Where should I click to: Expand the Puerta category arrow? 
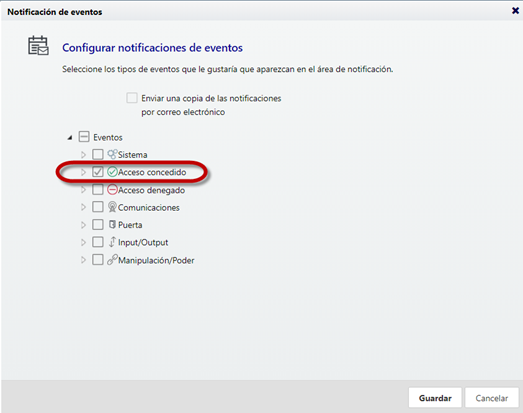pyautogui.click(x=83, y=225)
